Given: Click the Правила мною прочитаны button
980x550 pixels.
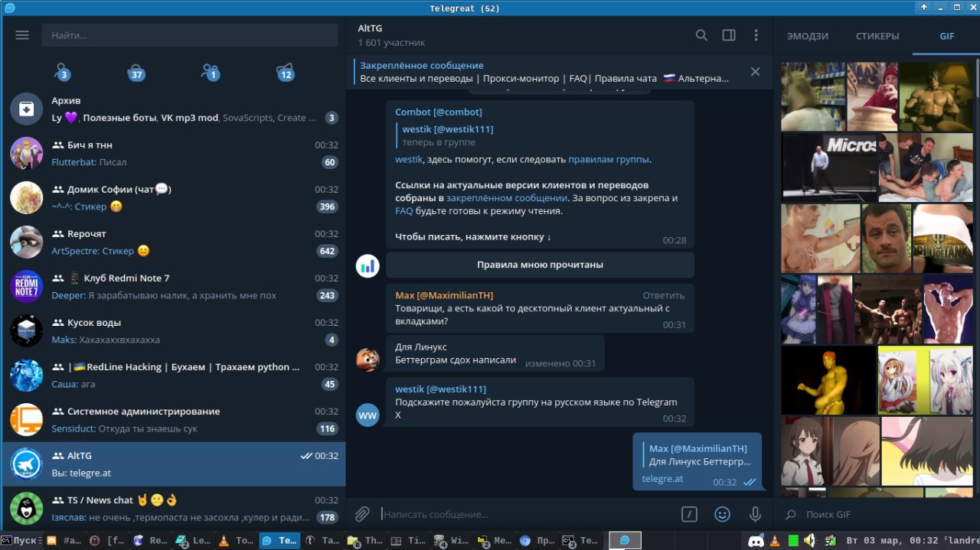Looking at the screenshot, I should 540,265.
